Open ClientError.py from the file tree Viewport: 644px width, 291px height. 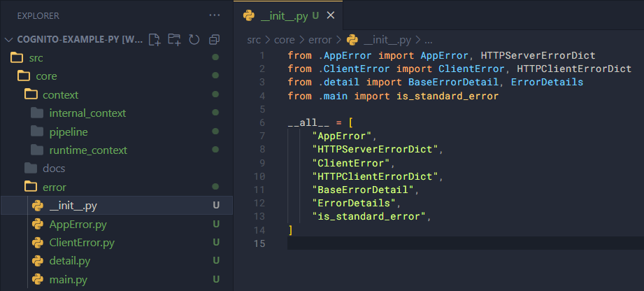point(81,243)
